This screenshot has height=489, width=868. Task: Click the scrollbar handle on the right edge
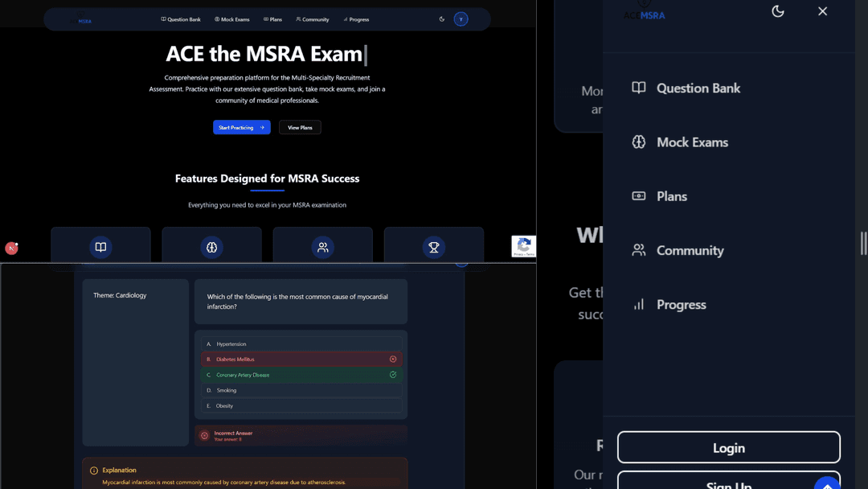(863, 244)
